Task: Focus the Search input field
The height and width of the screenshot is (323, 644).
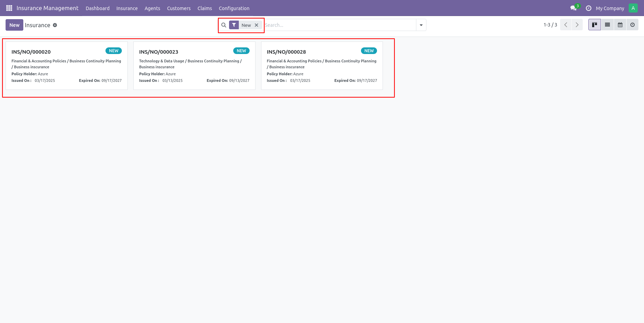Action: click(x=340, y=25)
